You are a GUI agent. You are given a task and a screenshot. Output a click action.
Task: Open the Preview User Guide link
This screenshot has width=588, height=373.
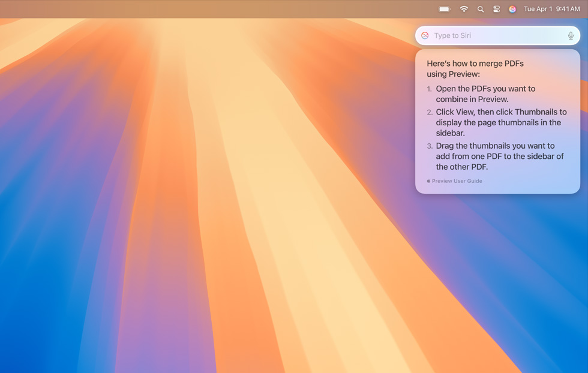457,181
